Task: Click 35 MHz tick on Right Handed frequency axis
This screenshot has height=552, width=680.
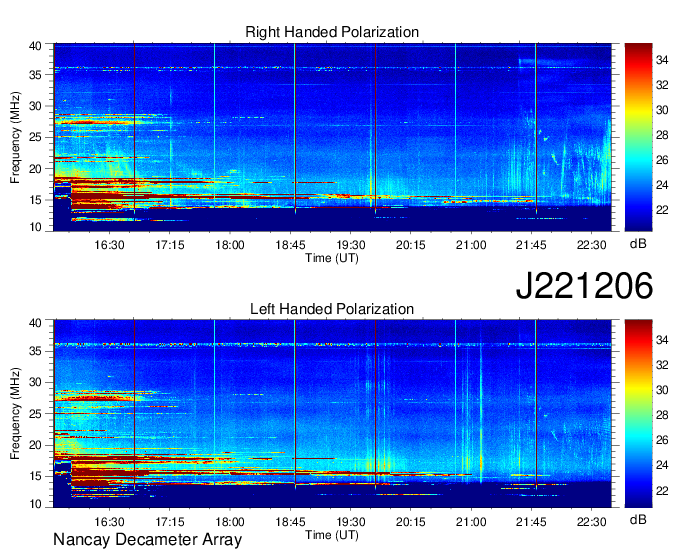Action: [x=35, y=75]
